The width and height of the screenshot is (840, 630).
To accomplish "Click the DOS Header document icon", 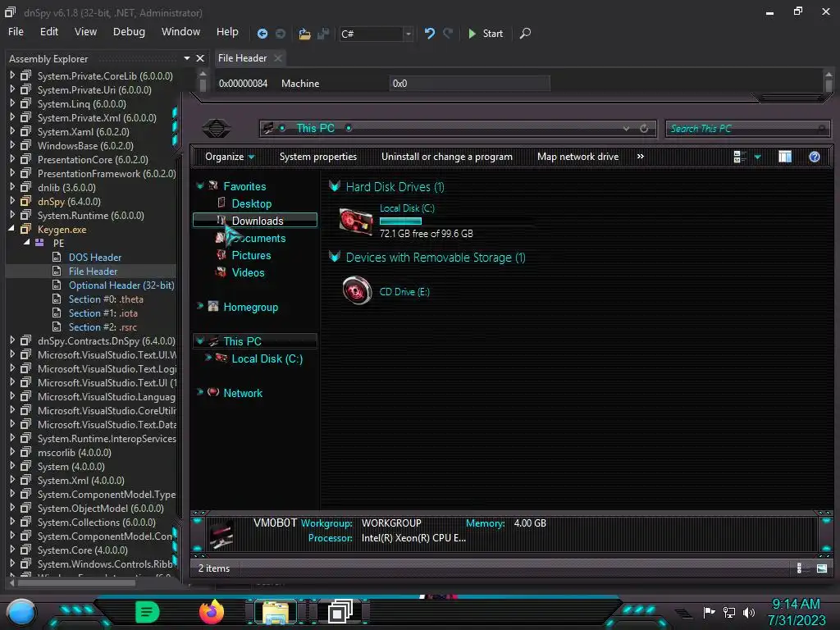I will [x=57, y=257].
